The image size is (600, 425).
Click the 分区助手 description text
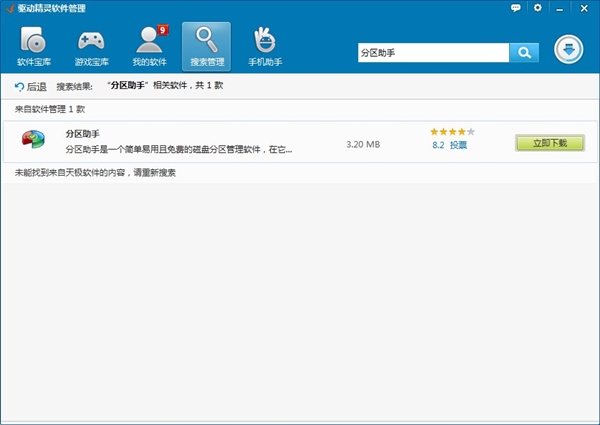tap(179, 149)
